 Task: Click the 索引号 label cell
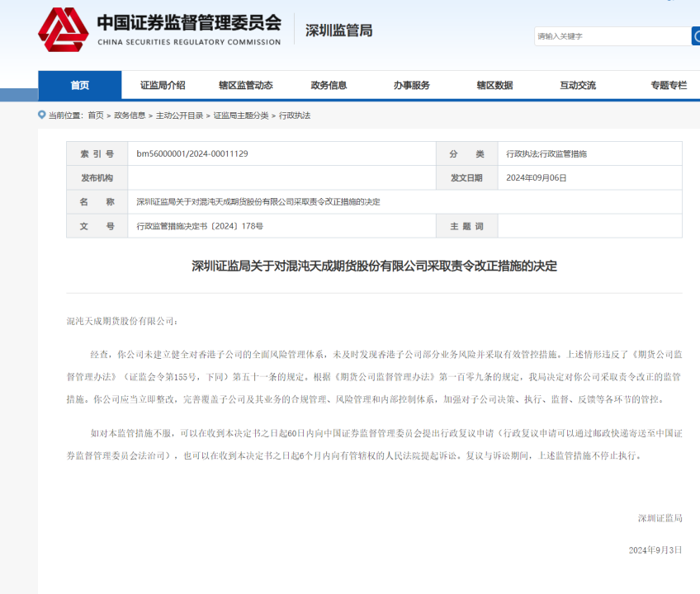click(x=97, y=154)
